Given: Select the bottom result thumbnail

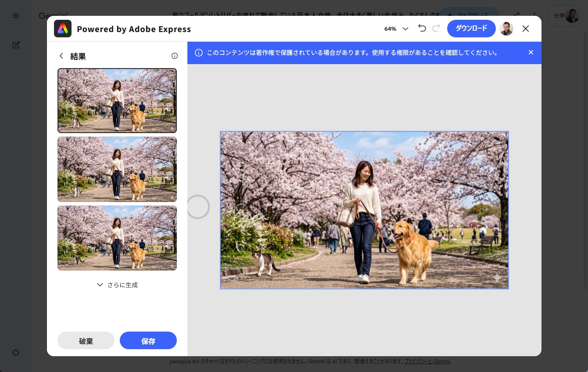Looking at the screenshot, I should 117,238.
